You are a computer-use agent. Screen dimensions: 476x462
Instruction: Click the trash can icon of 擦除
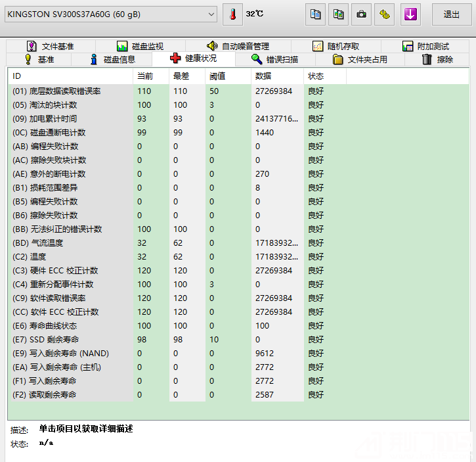click(x=427, y=59)
